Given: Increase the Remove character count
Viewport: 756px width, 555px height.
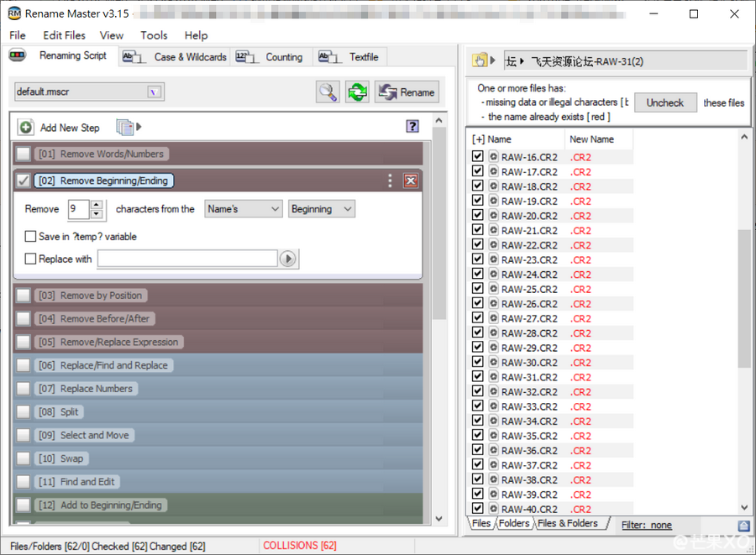Looking at the screenshot, I should coord(97,204).
